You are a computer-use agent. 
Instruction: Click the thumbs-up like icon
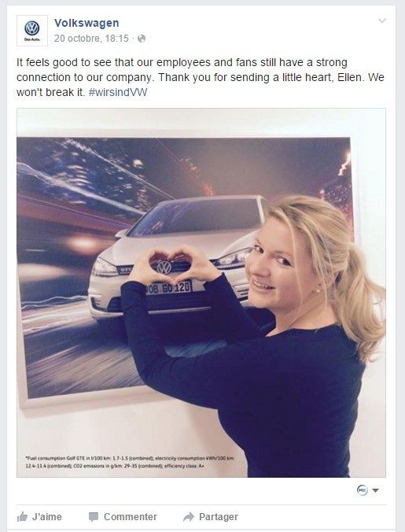[x=22, y=517]
